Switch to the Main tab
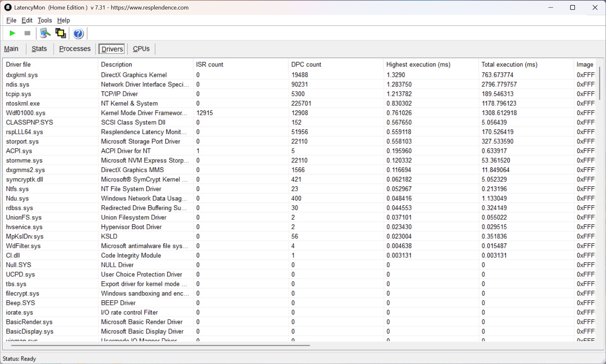This screenshot has height=364, width=606. pos(11,49)
